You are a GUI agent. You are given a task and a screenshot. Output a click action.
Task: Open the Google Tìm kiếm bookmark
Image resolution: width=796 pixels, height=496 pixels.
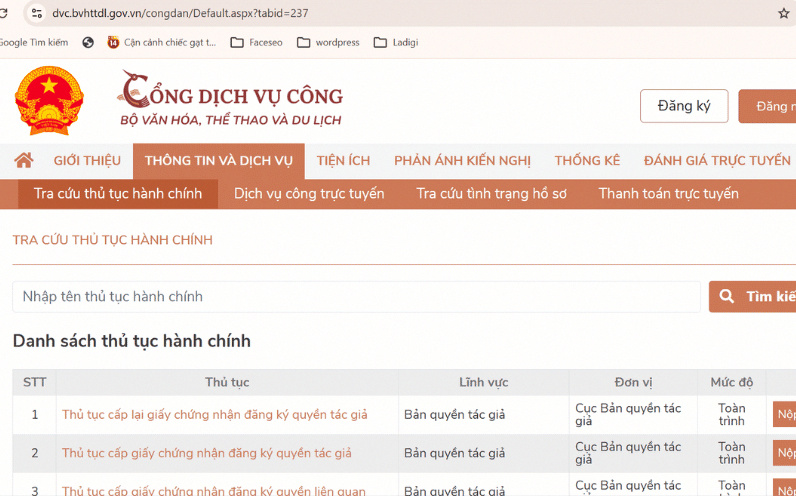(34, 43)
